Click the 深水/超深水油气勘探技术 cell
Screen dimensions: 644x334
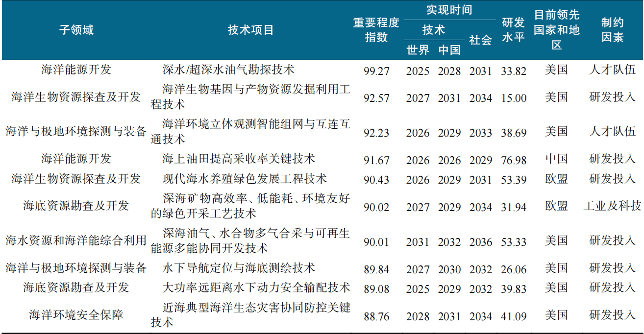click(228, 70)
